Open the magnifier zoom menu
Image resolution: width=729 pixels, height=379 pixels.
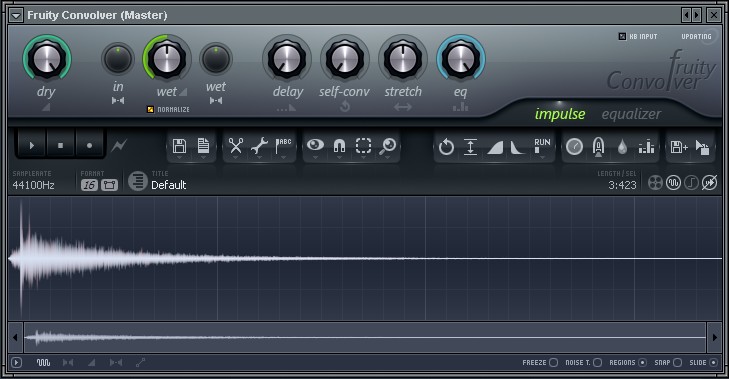tap(387, 146)
